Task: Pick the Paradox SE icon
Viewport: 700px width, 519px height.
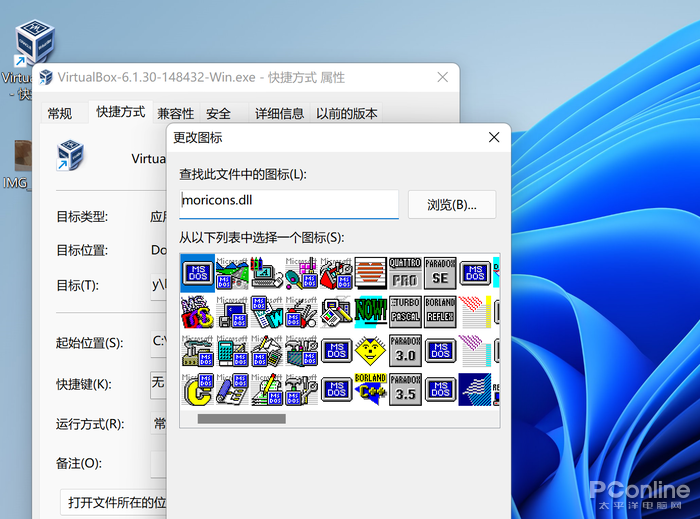Action: 439,272
